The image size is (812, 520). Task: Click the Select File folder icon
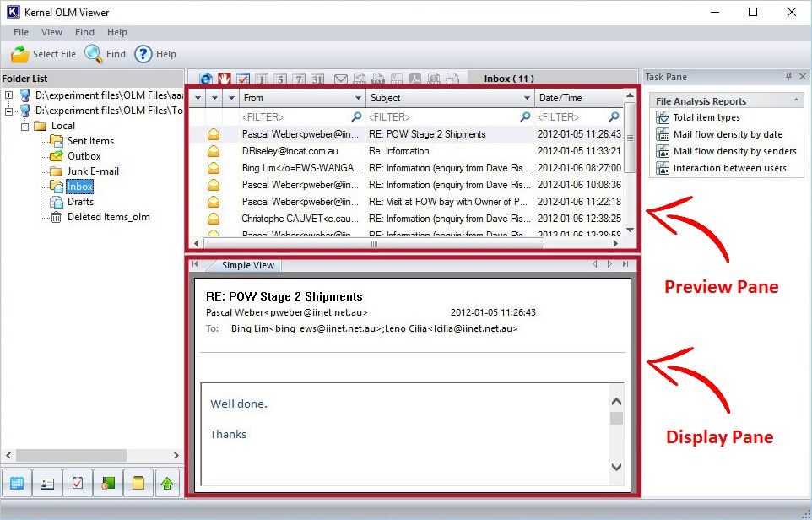click(20, 54)
